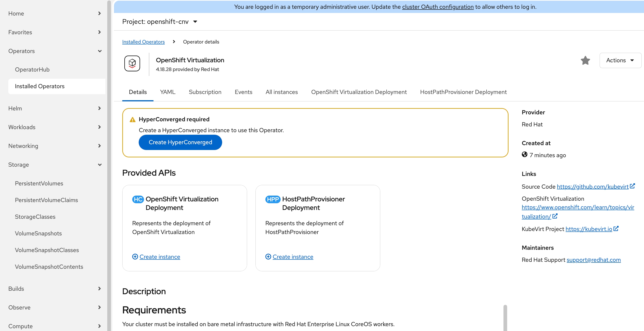This screenshot has width=644, height=331.
Task: Click external link icon after kubevirt.io
Action: point(616,229)
